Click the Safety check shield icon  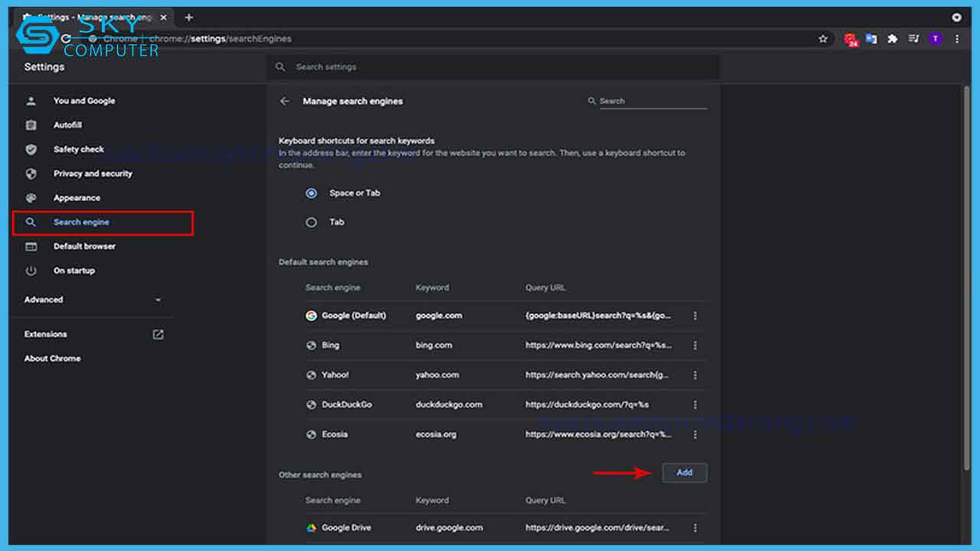pyautogui.click(x=31, y=149)
